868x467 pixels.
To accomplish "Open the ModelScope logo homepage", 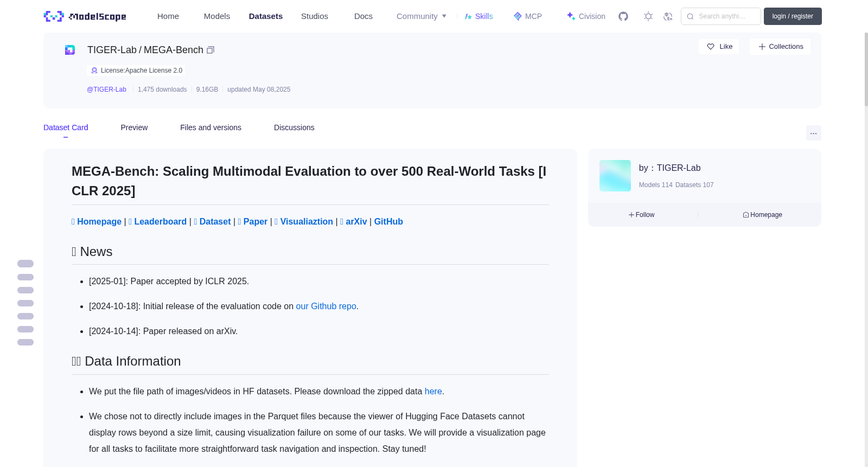I will tap(85, 16).
